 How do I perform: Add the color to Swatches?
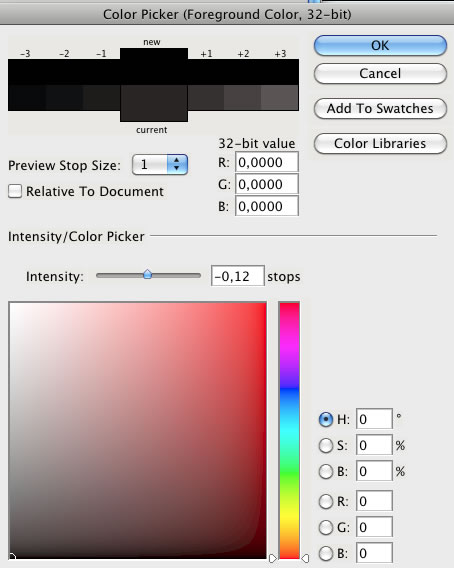click(380, 108)
